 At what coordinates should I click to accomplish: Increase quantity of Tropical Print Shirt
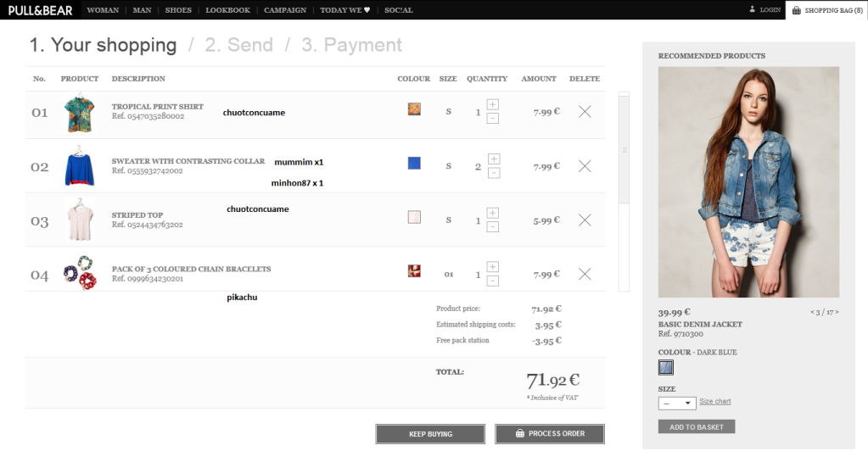click(493, 104)
